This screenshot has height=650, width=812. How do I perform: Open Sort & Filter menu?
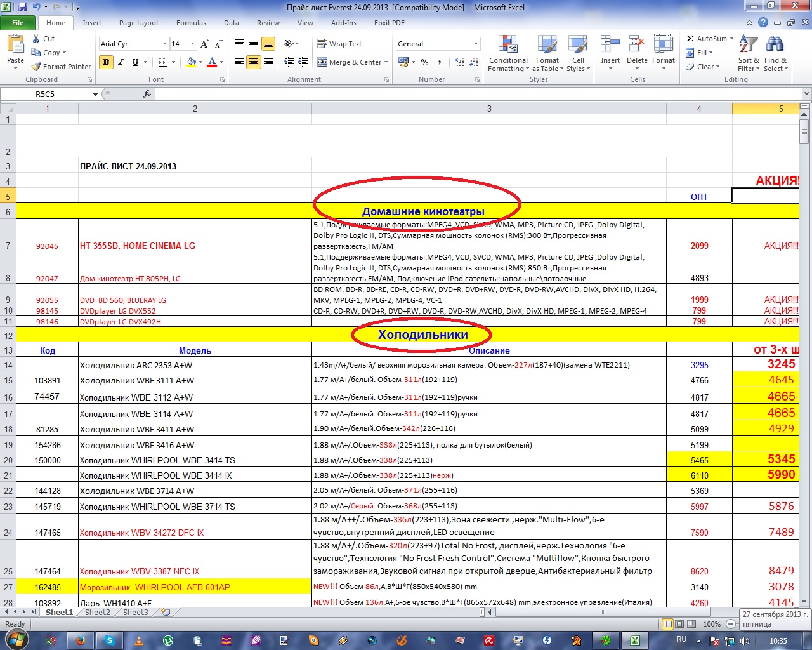click(749, 53)
